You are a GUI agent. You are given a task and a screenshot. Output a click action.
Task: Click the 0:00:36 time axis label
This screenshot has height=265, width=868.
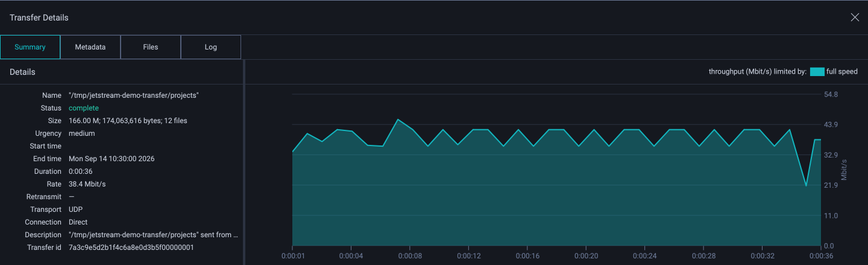[821, 255]
